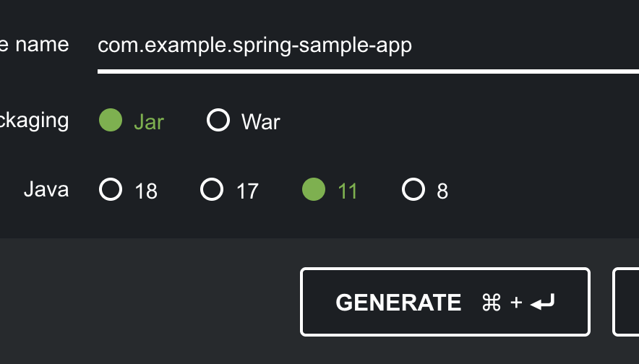This screenshot has width=639, height=364.
Task: Click the Package name field label
Action: coord(35,45)
